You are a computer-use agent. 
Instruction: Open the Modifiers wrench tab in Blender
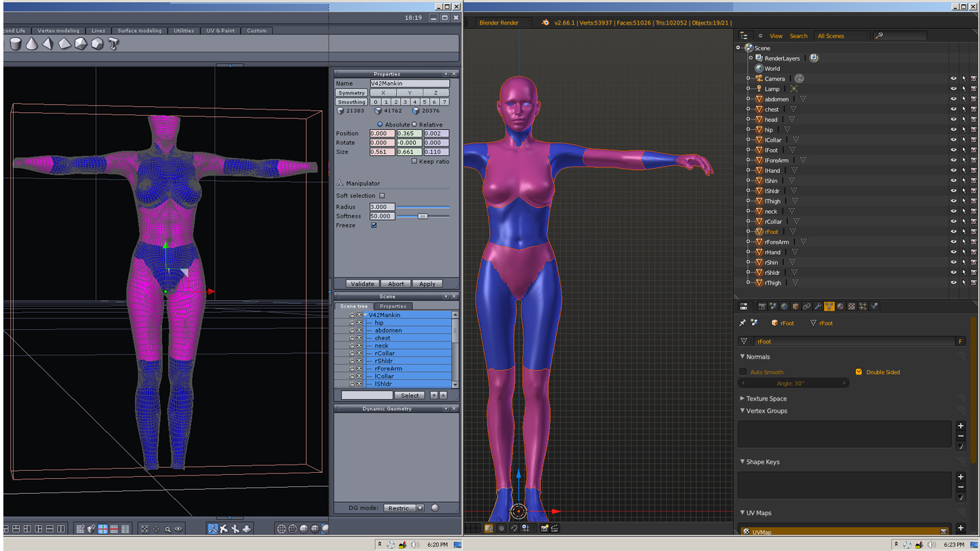[x=817, y=307]
